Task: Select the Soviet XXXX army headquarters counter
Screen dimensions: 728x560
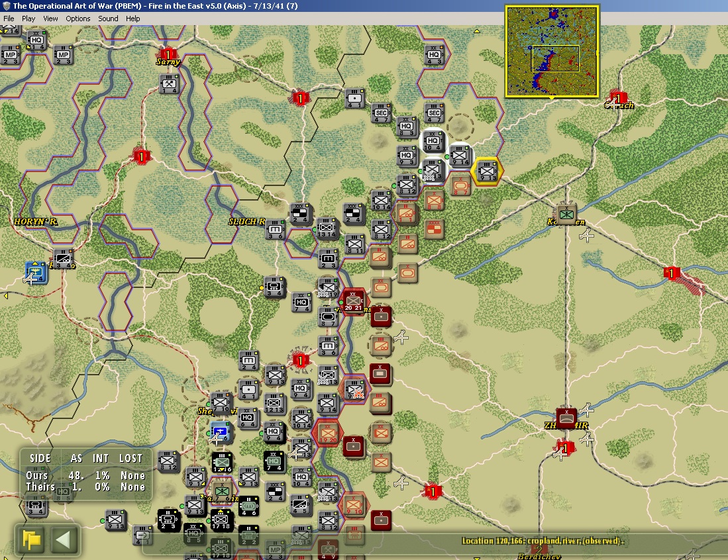Action: click(435, 229)
